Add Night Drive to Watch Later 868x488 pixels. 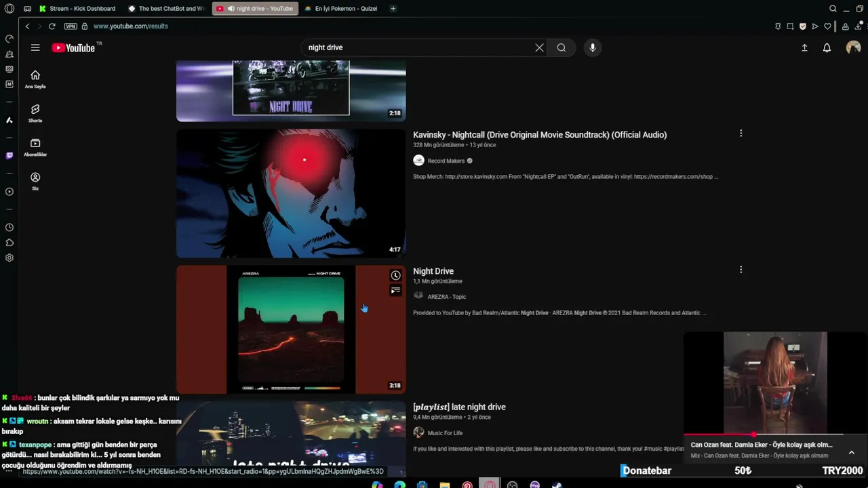click(395, 275)
